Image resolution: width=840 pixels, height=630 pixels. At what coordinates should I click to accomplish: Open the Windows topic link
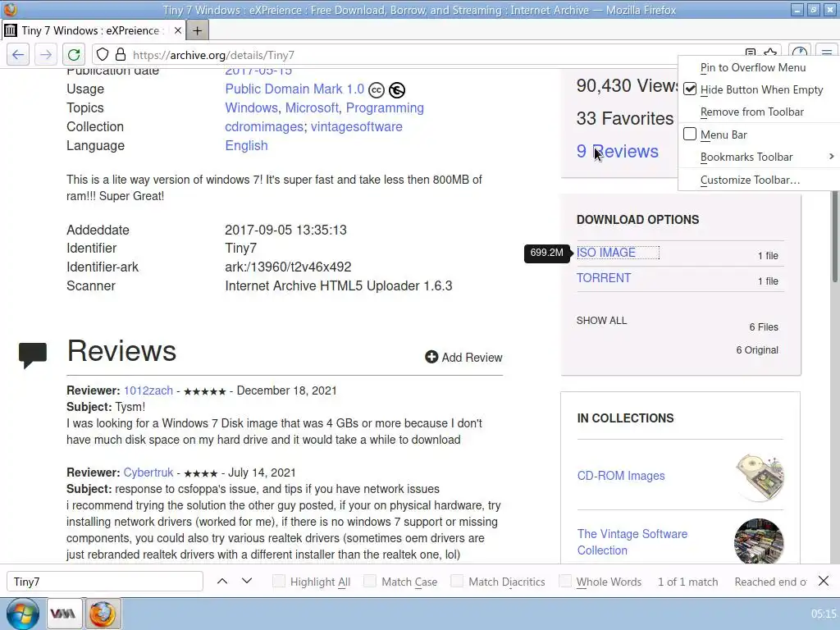pos(251,107)
